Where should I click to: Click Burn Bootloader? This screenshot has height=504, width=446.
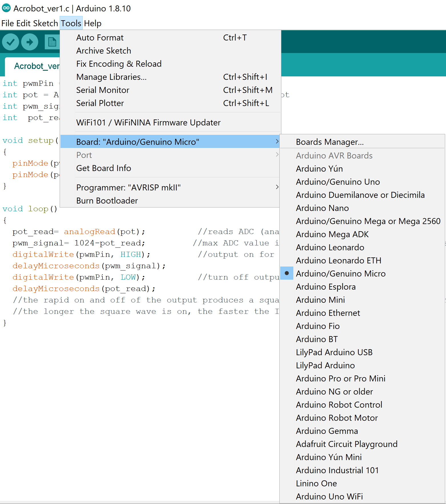point(170,200)
